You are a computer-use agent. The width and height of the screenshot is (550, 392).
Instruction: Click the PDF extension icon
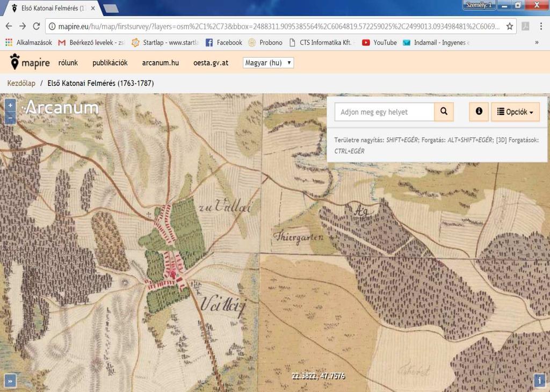[x=525, y=26]
